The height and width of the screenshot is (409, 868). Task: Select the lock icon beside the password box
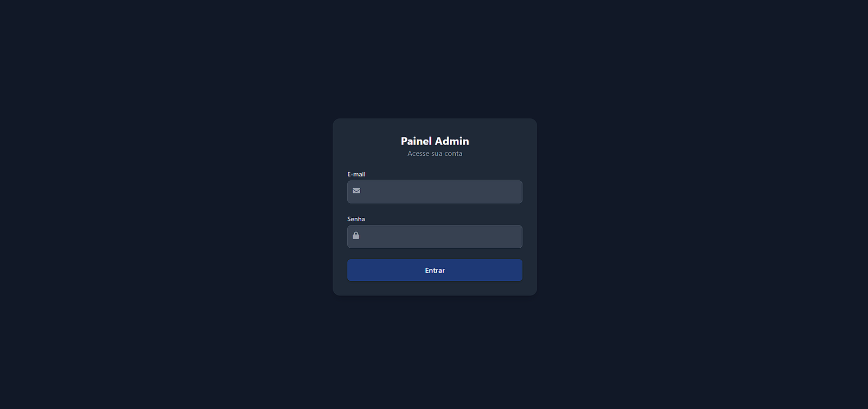(356, 236)
